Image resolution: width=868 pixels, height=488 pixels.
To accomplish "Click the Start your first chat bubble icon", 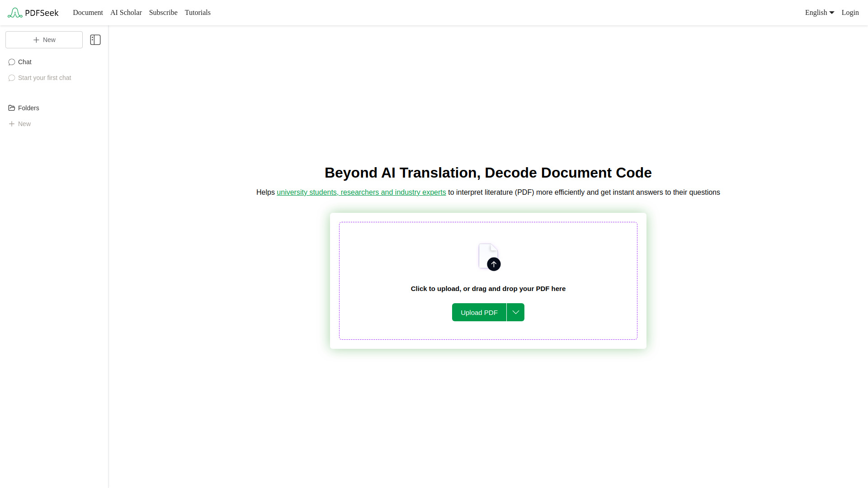I will pos(12,78).
